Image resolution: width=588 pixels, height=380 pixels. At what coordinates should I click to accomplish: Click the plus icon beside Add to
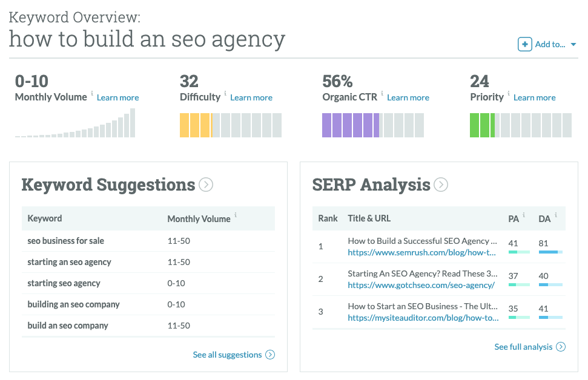pyautogui.click(x=524, y=44)
